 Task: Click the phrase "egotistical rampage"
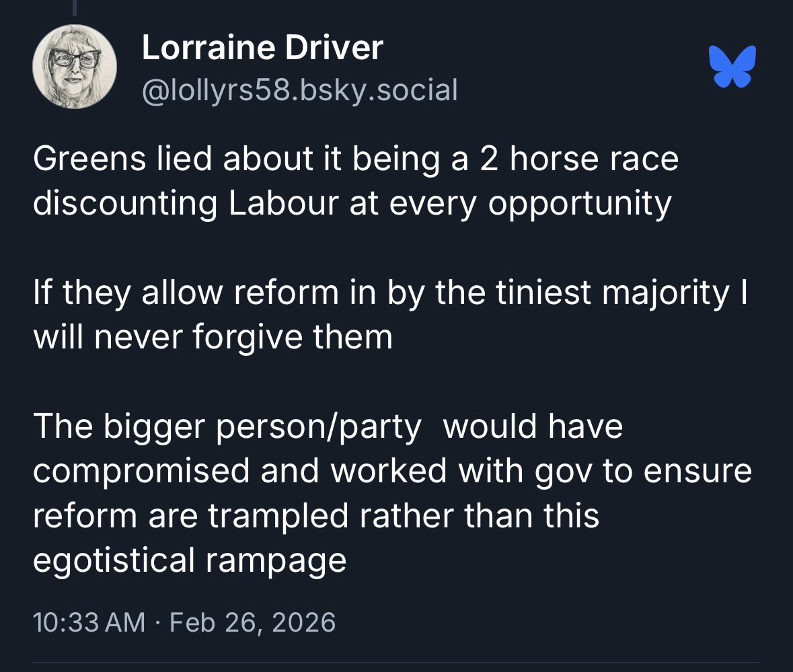pos(190,560)
